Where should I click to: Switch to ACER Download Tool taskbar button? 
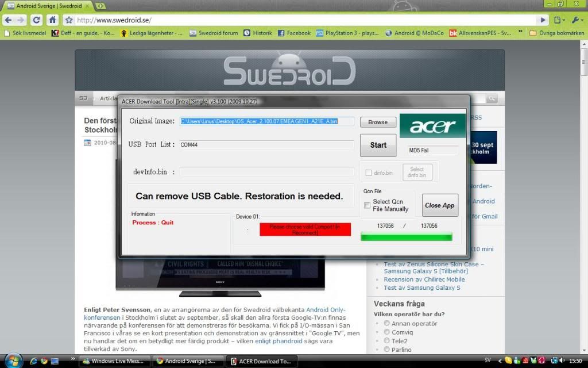262,361
